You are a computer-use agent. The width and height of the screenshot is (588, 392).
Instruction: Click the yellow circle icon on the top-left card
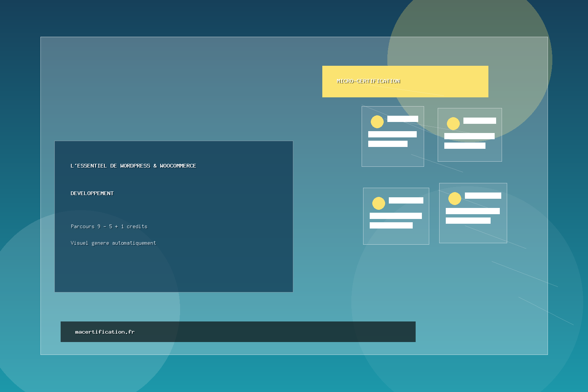[x=377, y=122]
